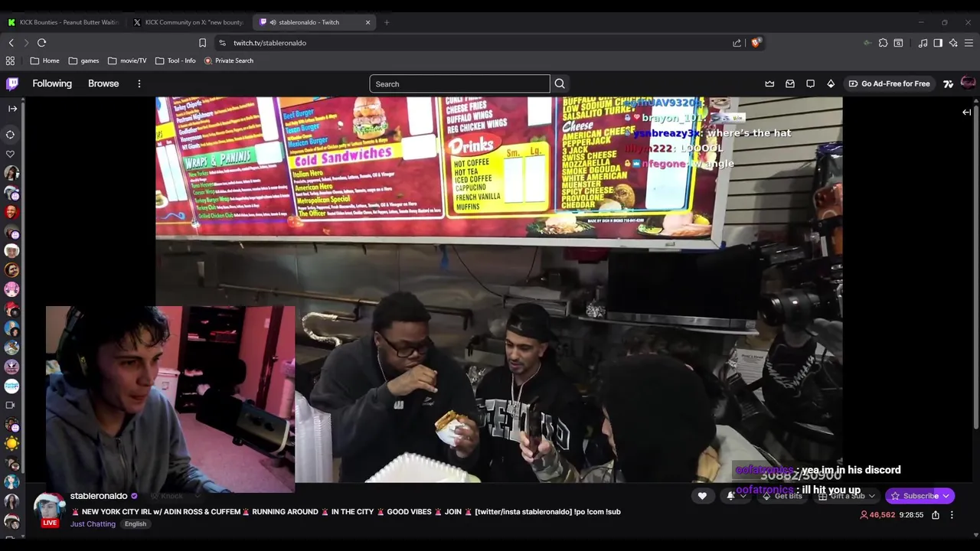
Task: Click the Go Ad-Free for Free button
Action: [888, 83]
